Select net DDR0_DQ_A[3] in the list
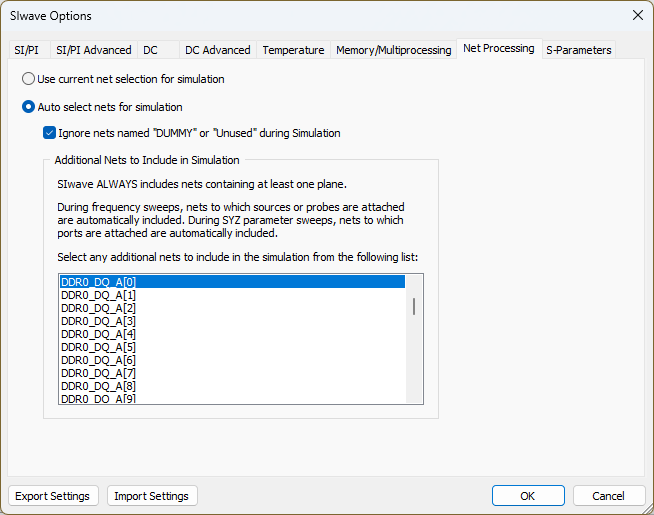The height and width of the screenshot is (515, 654). (x=232, y=321)
